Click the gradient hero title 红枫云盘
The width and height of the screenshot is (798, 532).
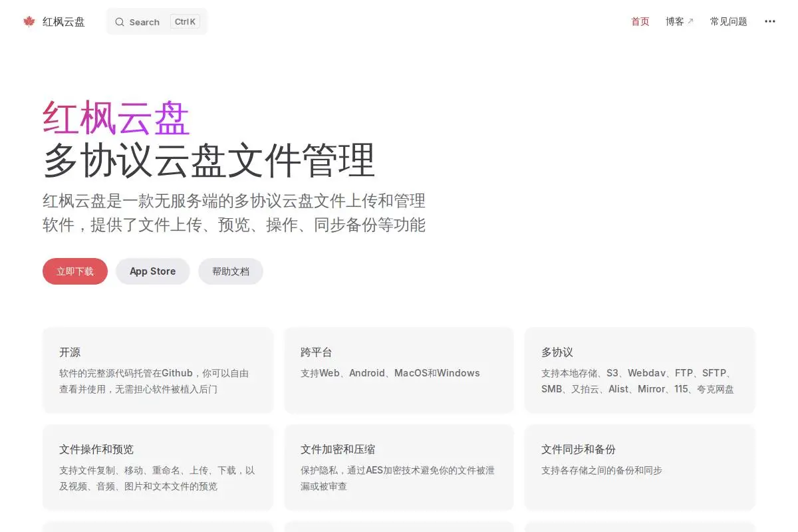116,118
